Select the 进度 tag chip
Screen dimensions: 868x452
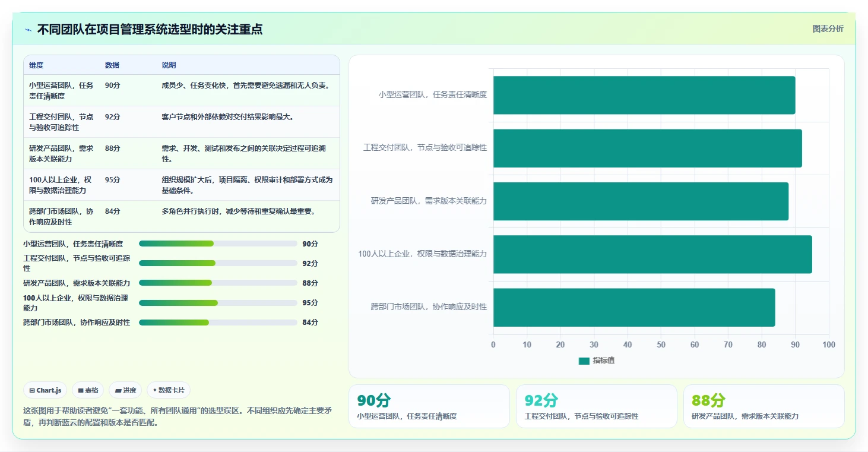tap(125, 390)
